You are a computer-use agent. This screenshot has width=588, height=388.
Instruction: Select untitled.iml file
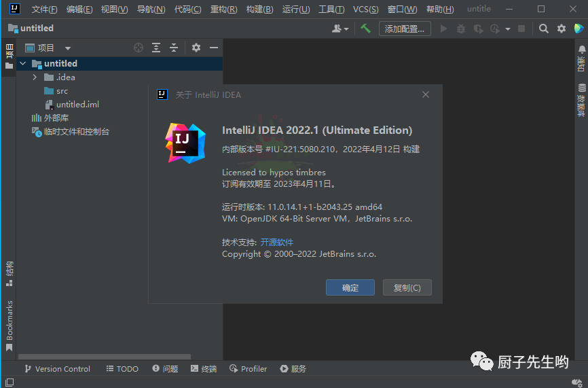click(x=71, y=105)
